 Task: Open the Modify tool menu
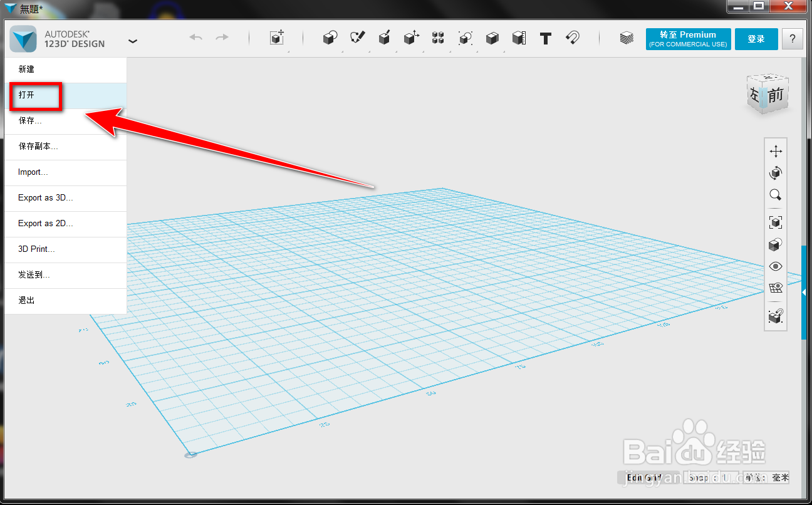point(411,38)
